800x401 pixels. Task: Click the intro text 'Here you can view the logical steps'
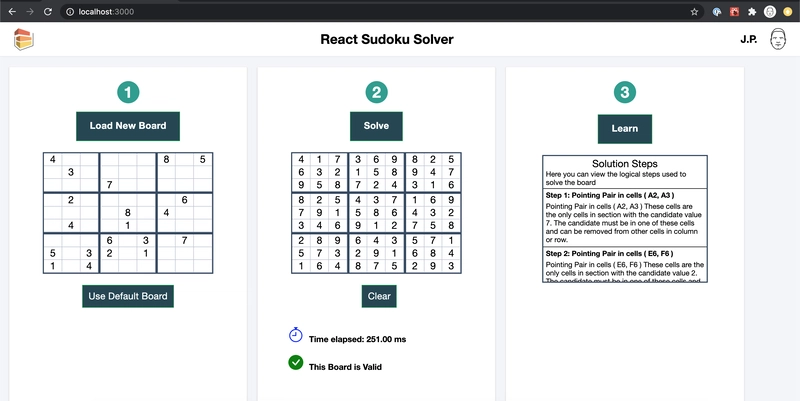point(616,178)
